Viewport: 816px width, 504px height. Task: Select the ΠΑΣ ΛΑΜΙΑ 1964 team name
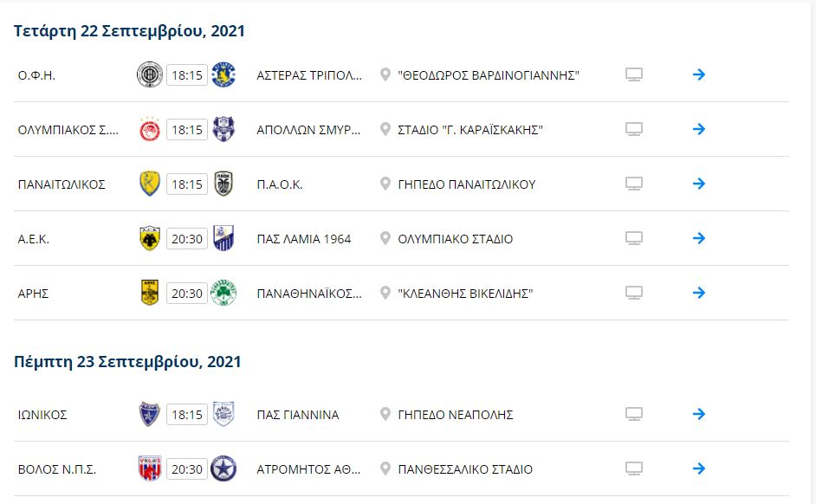pos(304,239)
